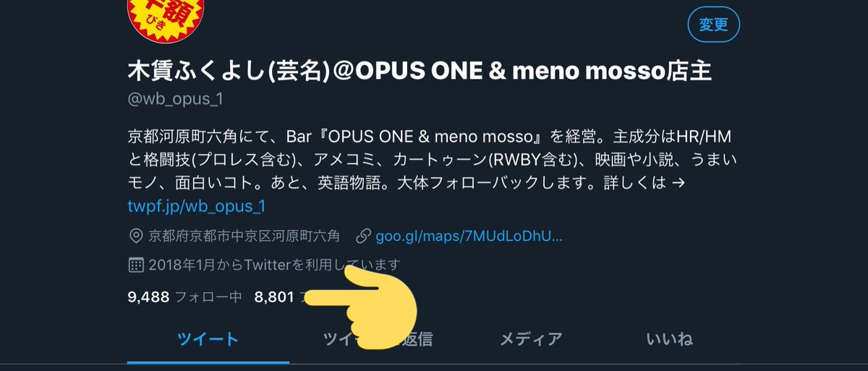Click the 変更 button
The height and width of the screenshot is (371, 868).
click(x=713, y=25)
